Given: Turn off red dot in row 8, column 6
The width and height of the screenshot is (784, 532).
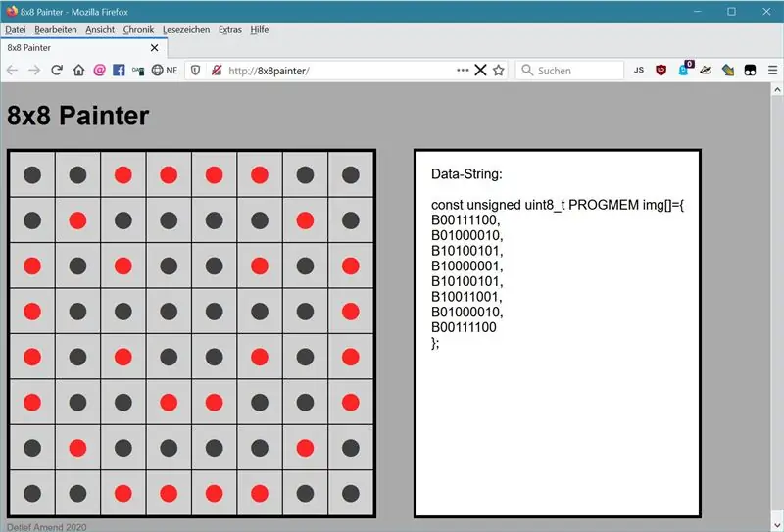Looking at the screenshot, I should click(260, 494).
